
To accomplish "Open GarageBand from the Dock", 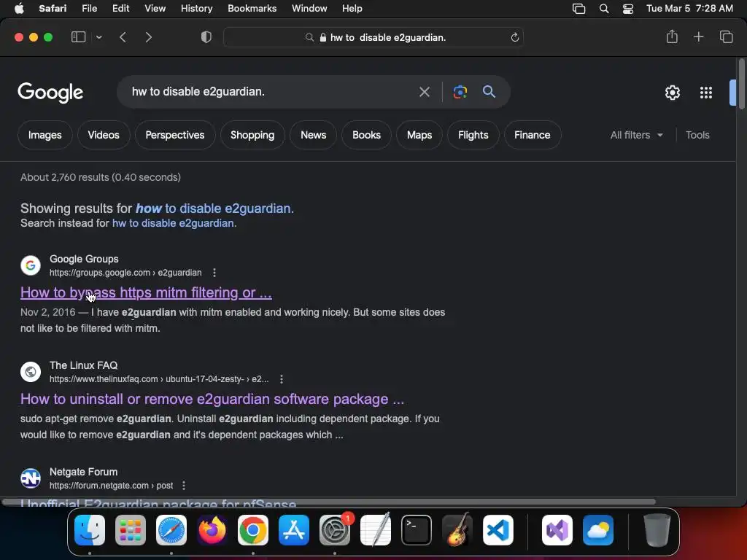I will click(x=457, y=530).
